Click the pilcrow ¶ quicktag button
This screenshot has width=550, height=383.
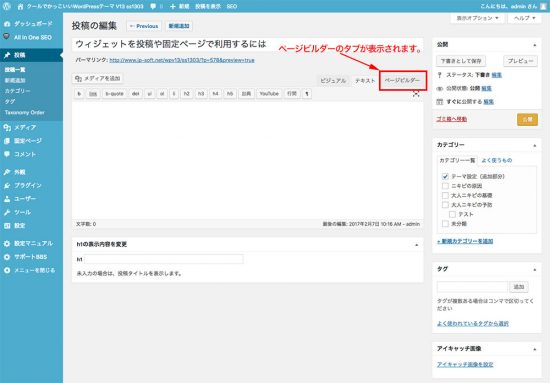tap(307, 94)
